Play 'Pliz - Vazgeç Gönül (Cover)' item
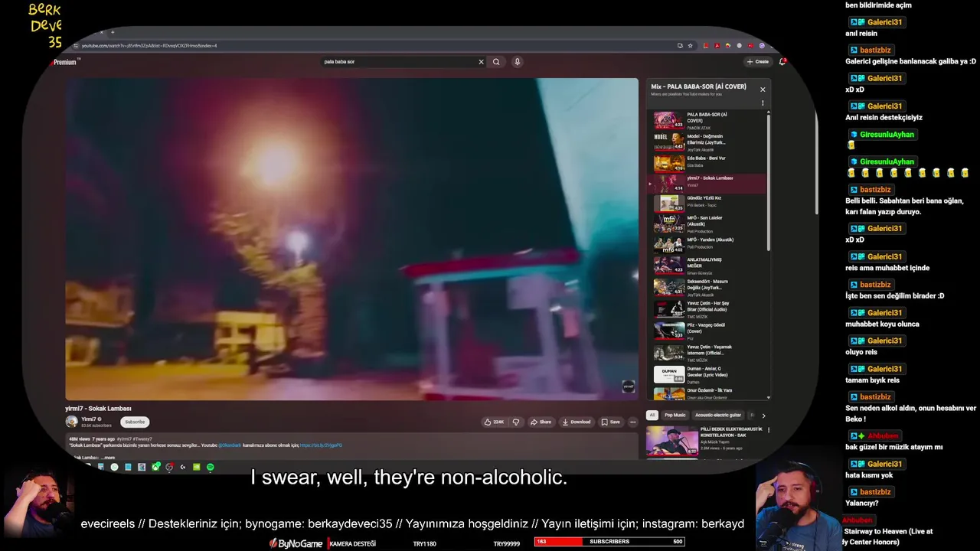Viewport: 980px width, 551px height. [x=707, y=331]
